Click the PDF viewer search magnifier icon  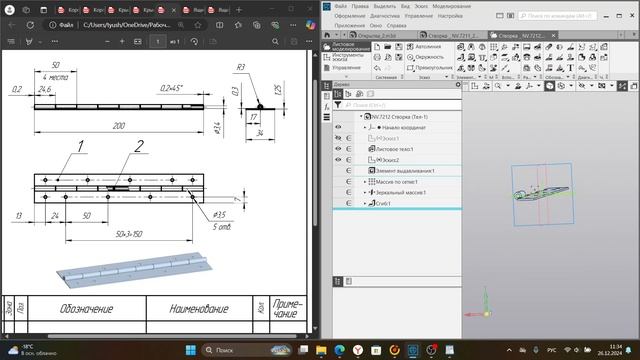pos(276,42)
